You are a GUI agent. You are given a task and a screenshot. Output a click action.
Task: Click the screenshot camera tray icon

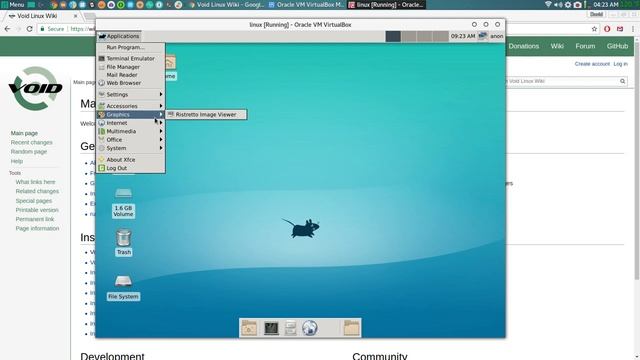(578, 4)
